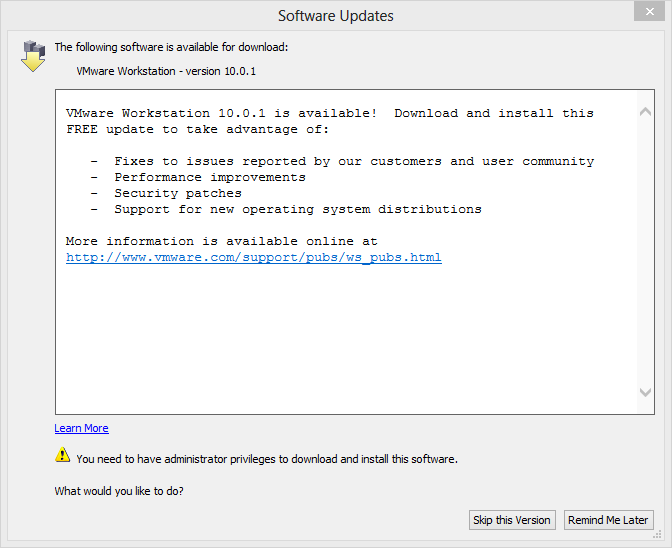Click 'Support for new operating system' line

[297, 210]
